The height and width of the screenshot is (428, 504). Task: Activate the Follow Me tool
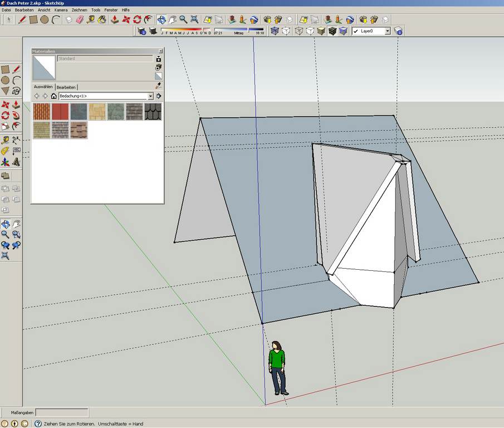coord(16,115)
